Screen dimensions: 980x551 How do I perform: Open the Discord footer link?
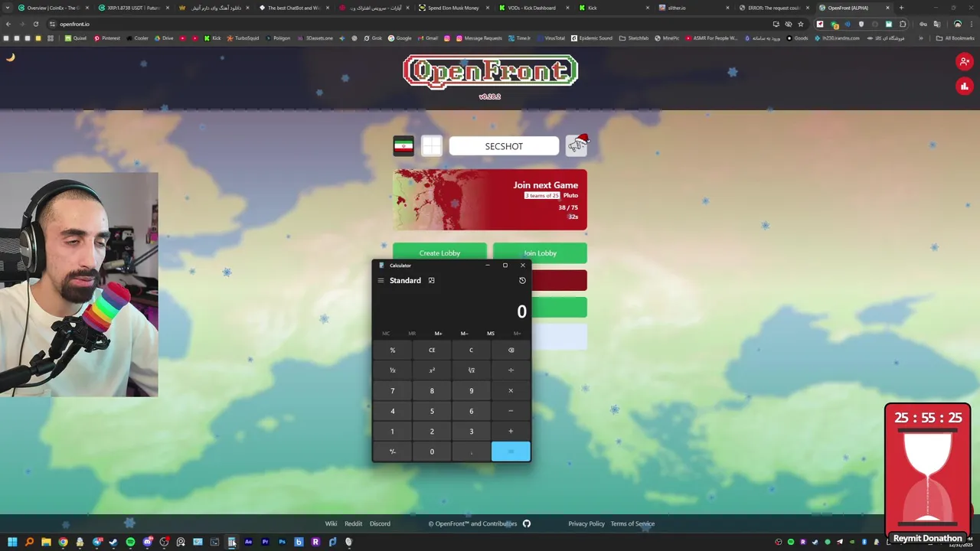(380, 523)
